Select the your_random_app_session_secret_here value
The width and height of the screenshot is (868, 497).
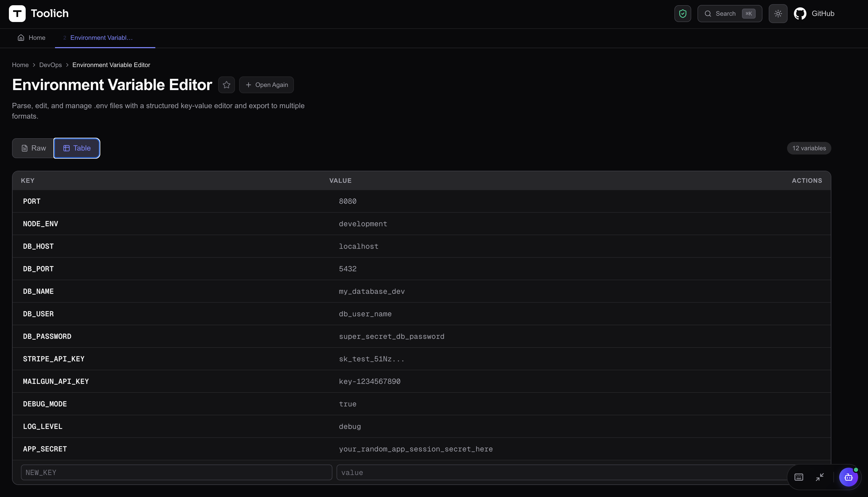pyautogui.click(x=416, y=449)
